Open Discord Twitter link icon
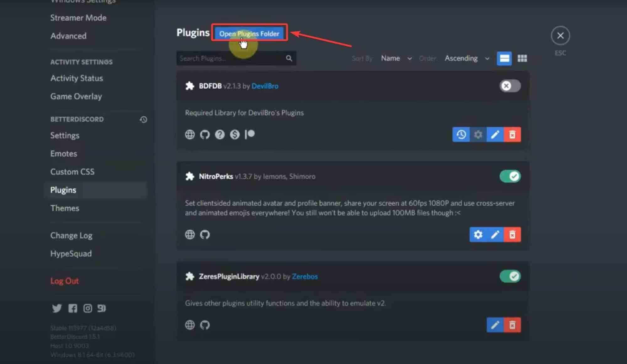 pyautogui.click(x=57, y=308)
